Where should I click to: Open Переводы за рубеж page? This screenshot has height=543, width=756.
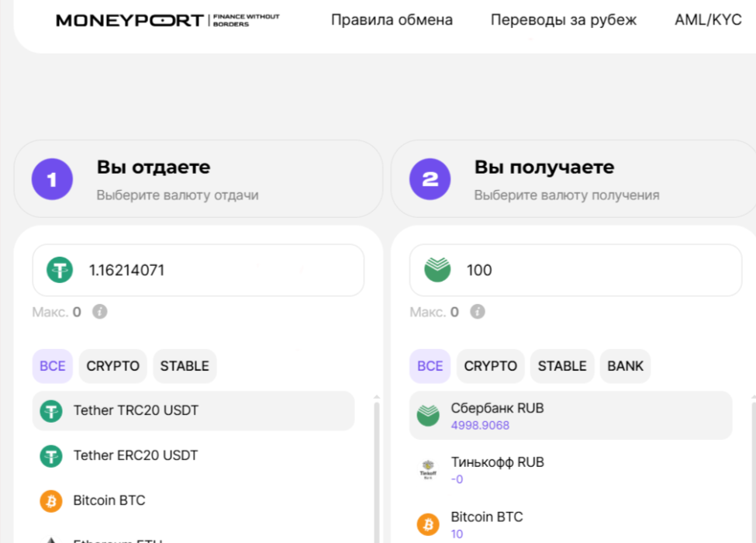(x=564, y=19)
